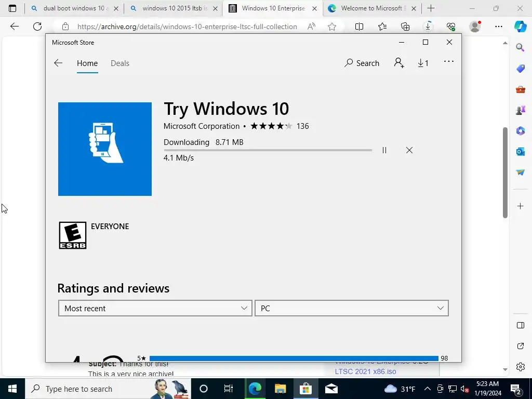Close the dual boot windows 10 tab
Image resolution: width=532 pixels, height=399 pixels.
(x=116, y=9)
